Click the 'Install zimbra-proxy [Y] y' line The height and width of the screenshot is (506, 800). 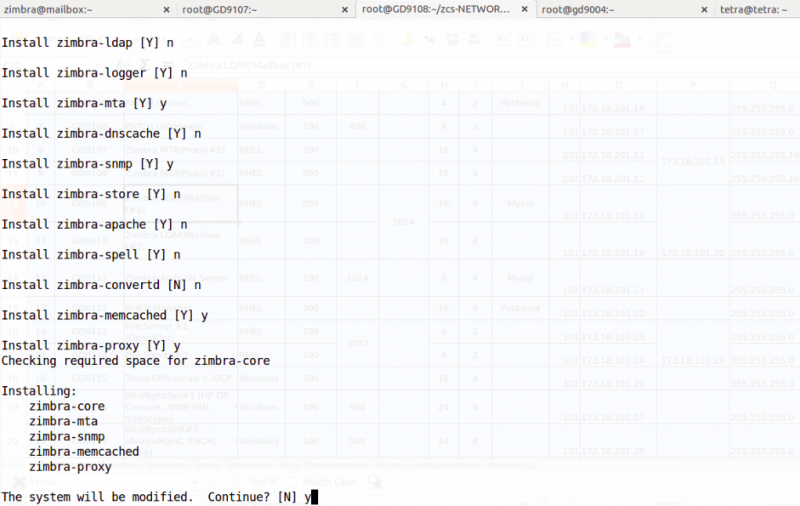coord(91,346)
